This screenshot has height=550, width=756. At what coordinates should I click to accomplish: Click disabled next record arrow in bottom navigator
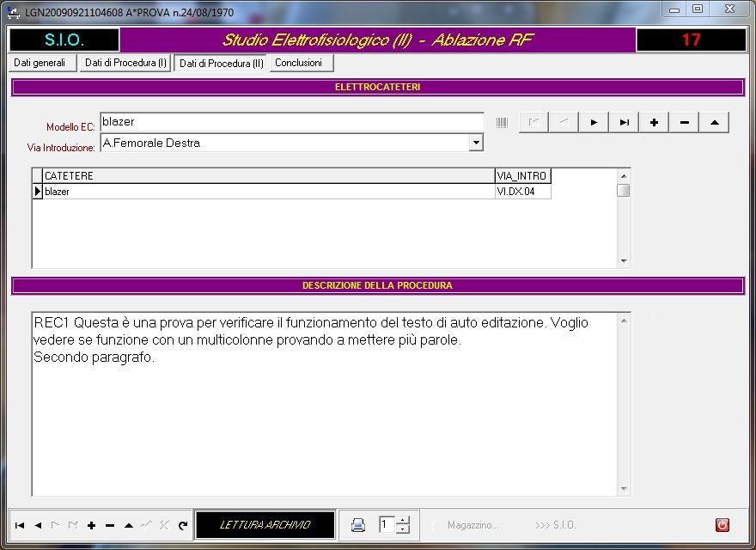point(56,525)
